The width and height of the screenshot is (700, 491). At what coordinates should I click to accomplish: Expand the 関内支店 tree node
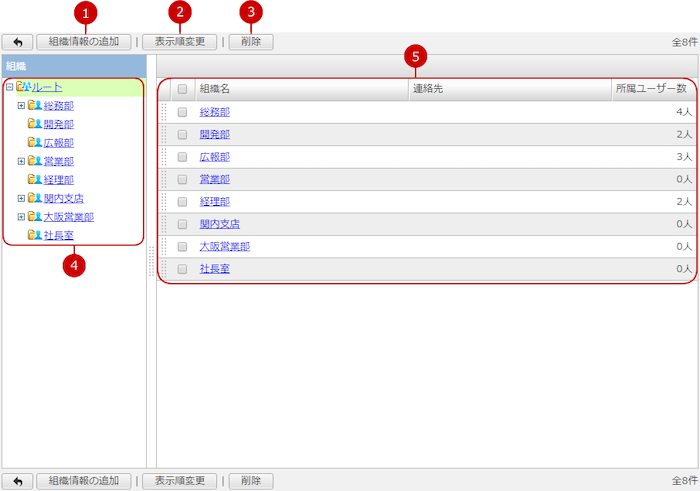coord(21,198)
